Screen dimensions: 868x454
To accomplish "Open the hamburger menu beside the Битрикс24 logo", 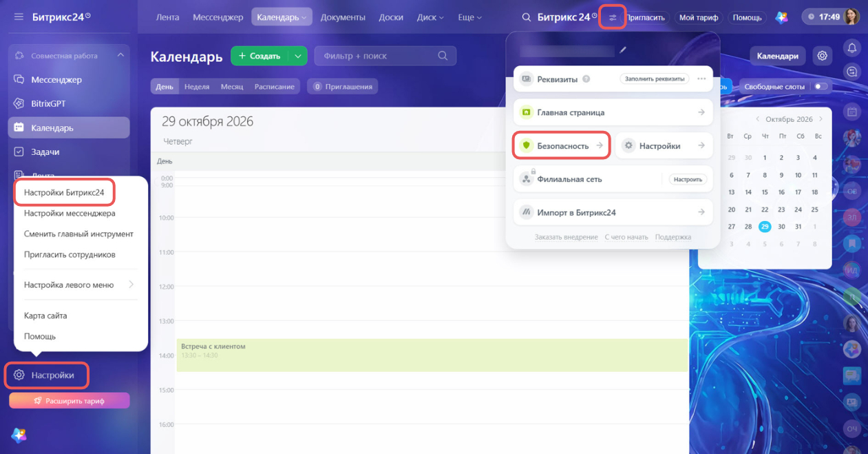I will click(x=19, y=17).
